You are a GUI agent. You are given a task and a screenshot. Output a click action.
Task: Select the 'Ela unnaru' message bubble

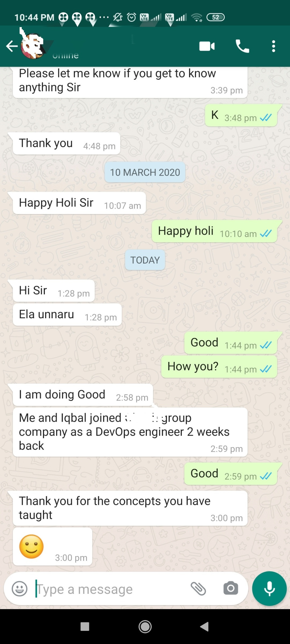click(x=67, y=315)
